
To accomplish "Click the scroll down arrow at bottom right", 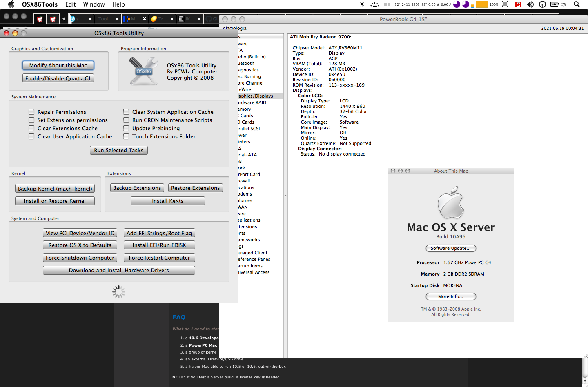I will 585,380.
